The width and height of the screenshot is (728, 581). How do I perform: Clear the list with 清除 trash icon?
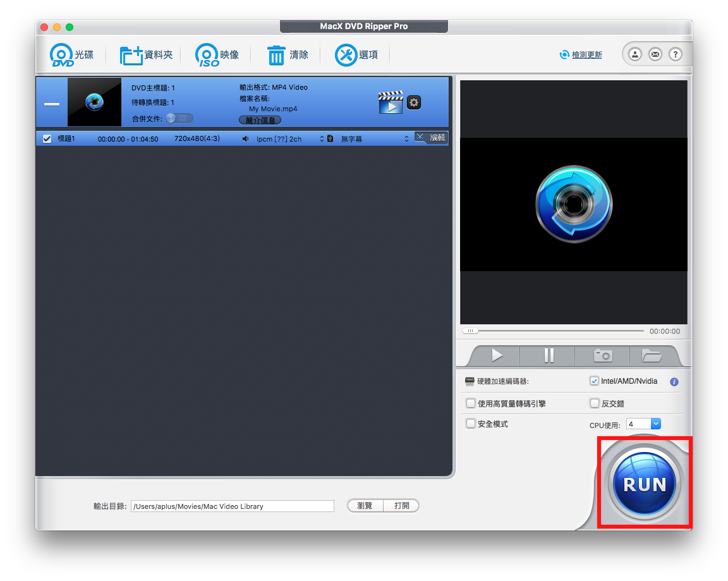(288, 55)
